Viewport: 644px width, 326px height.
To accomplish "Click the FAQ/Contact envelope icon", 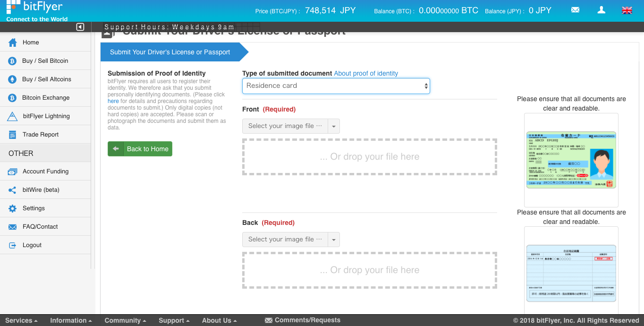I will pyautogui.click(x=13, y=227).
